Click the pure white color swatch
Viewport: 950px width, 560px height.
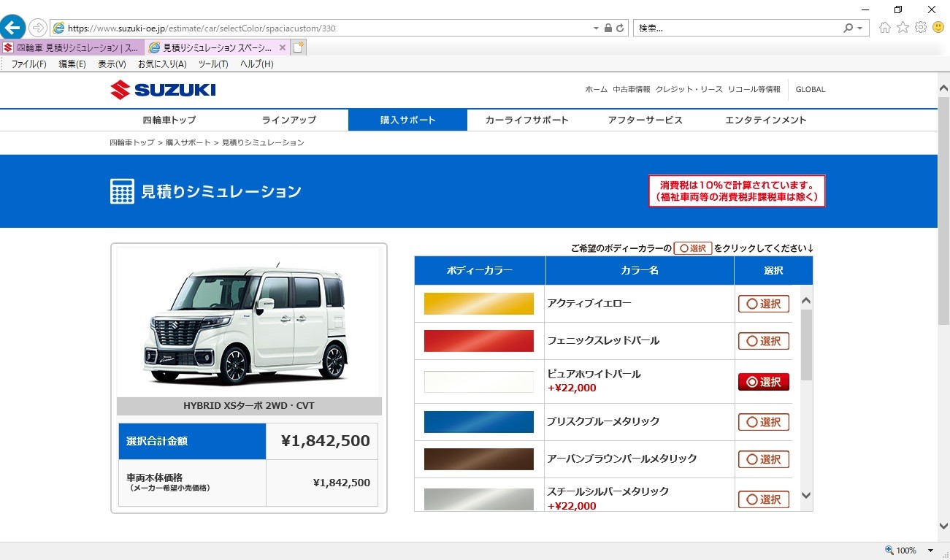click(479, 382)
